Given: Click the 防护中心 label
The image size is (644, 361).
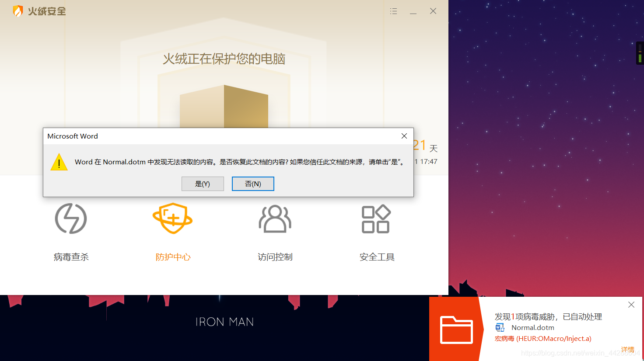Looking at the screenshot, I should click(x=173, y=257).
